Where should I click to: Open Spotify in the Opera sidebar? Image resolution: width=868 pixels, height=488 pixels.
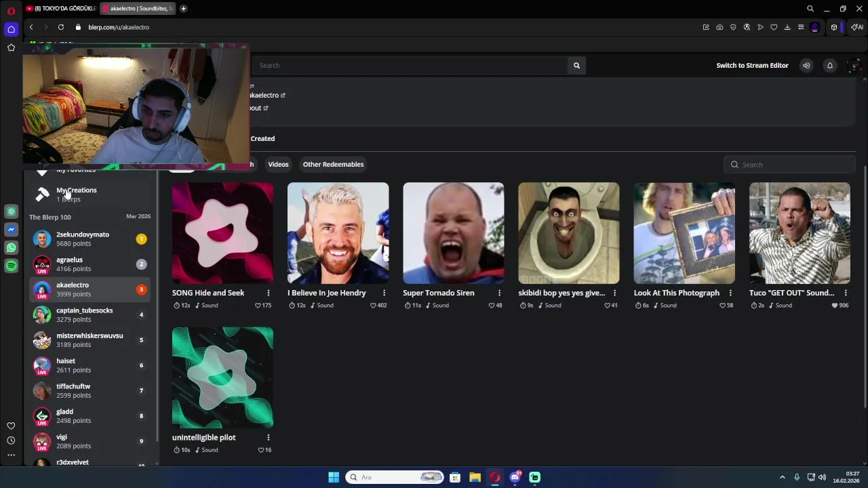[x=11, y=266]
